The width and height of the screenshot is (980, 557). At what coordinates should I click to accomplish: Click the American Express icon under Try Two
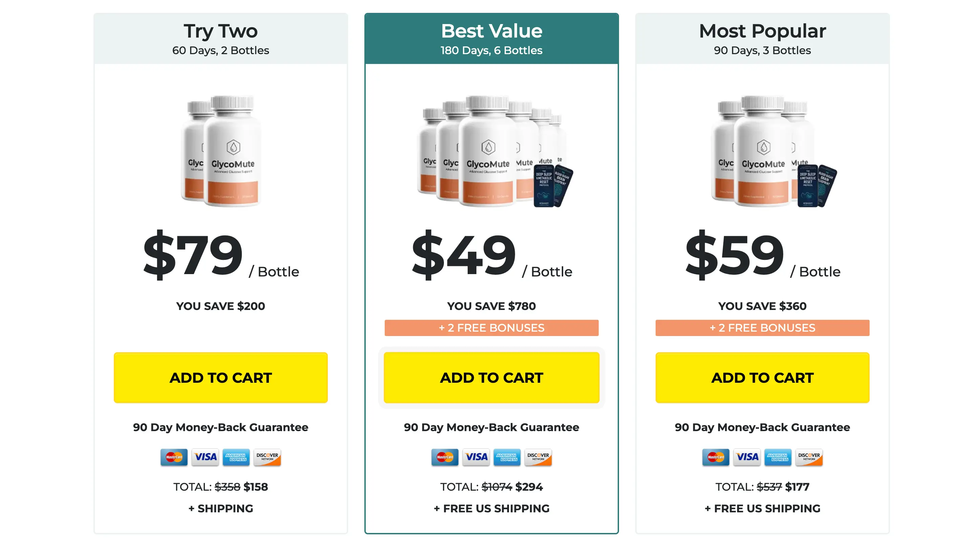tap(237, 457)
